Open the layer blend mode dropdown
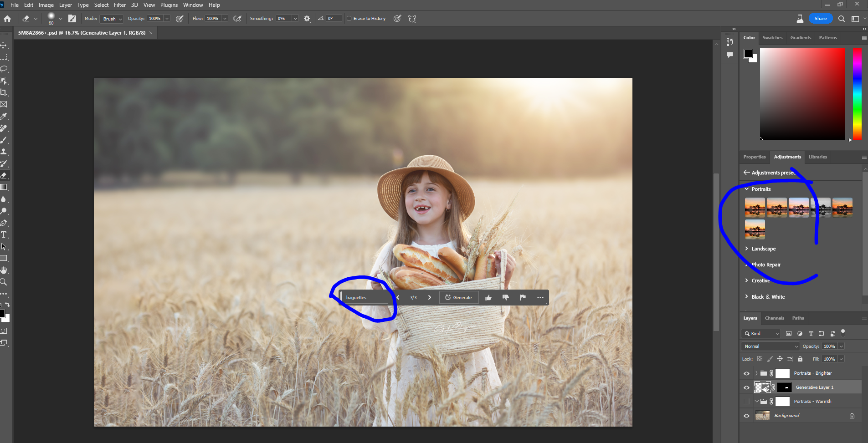The height and width of the screenshot is (443, 868). pos(770,346)
